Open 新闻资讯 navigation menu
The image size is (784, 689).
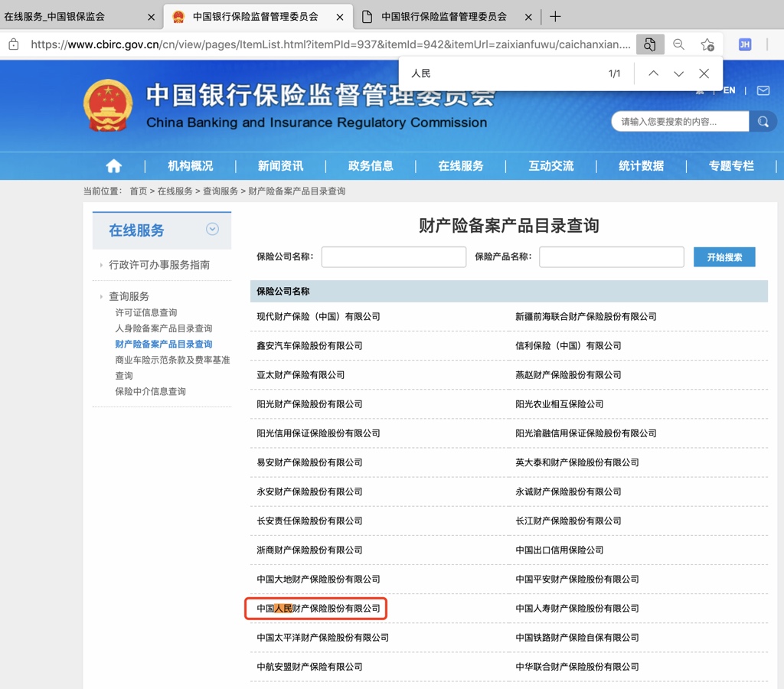tap(280, 165)
